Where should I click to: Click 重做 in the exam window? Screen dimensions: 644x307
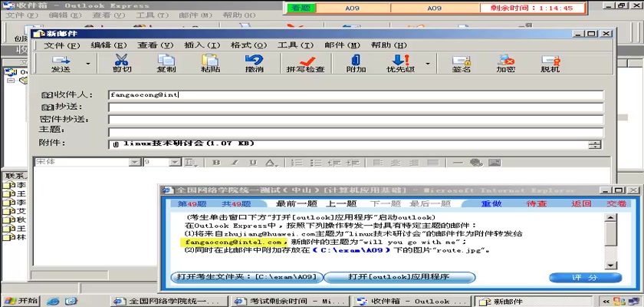point(491,204)
